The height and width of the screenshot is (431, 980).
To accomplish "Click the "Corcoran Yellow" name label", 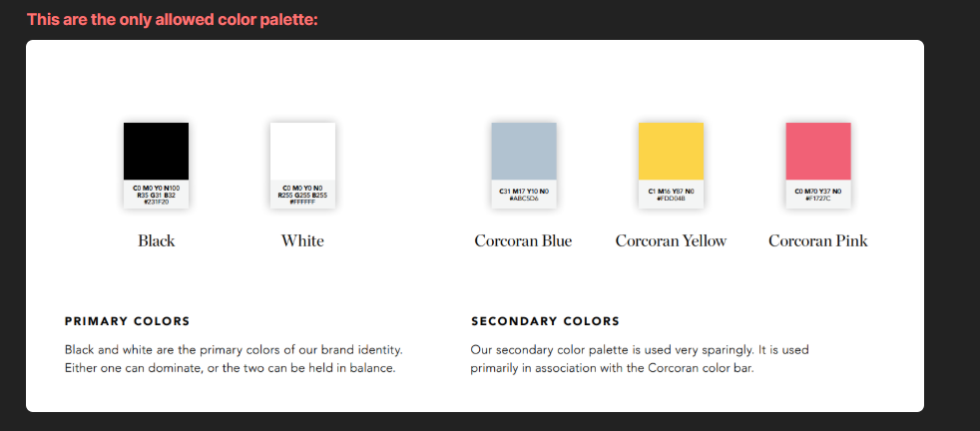I will (x=671, y=241).
